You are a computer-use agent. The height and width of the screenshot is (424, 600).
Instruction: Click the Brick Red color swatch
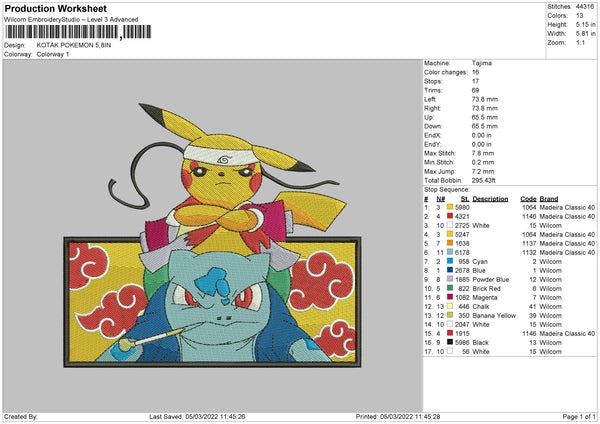point(450,288)
